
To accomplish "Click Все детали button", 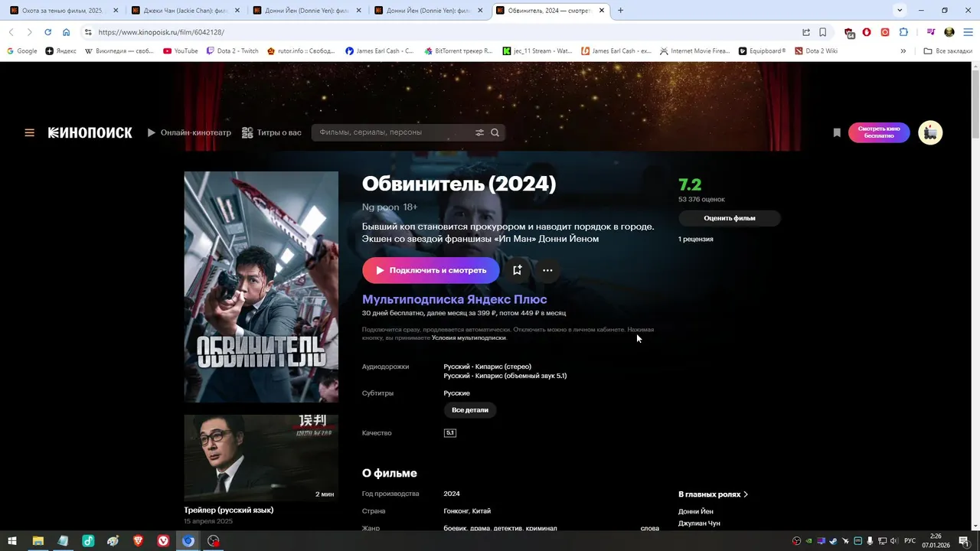I will pyautogui.click(x=470, y=410).
